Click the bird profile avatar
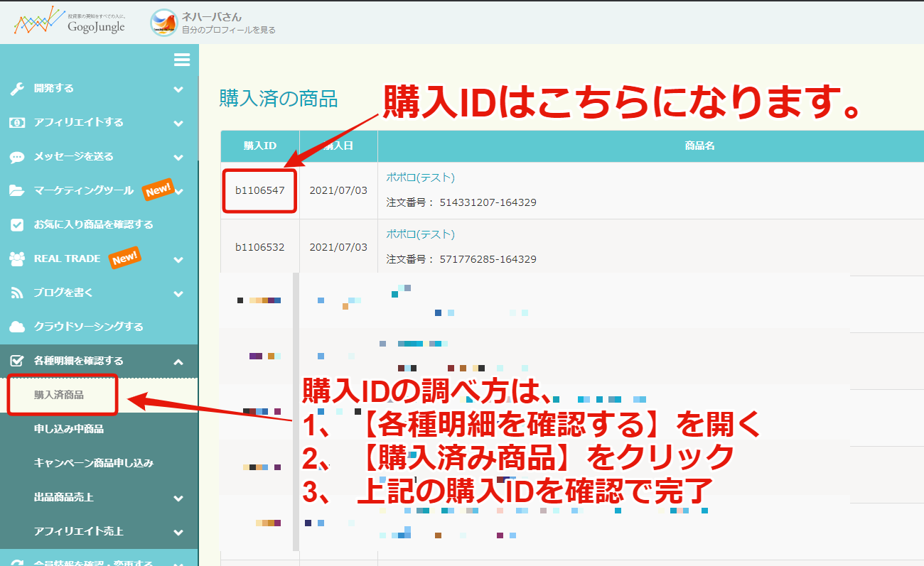924x566 pixels. click(163, 22)
